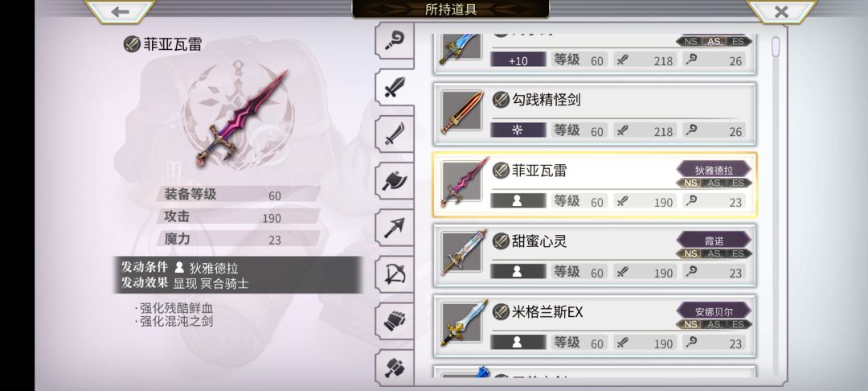
Task: Select the fist weapon category tab
Action: pos(395,320)
